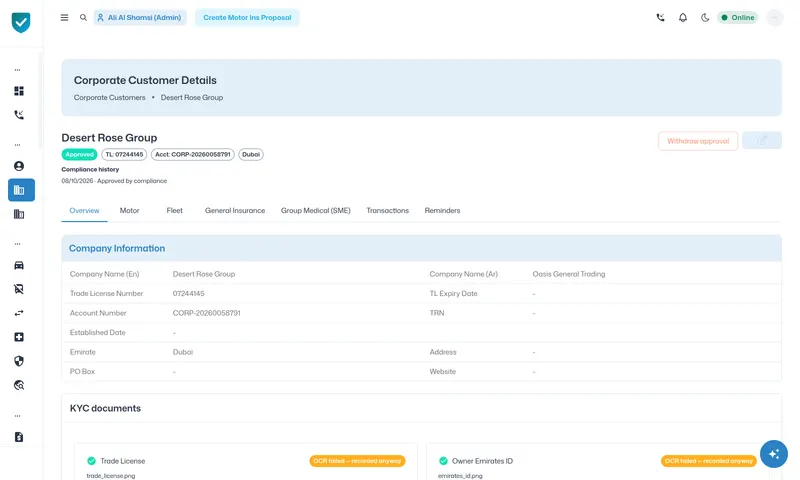The height and width of the screenshot is (480, 800).
Task: Click Trade License green check icon
Action: [x=91, y=461]
